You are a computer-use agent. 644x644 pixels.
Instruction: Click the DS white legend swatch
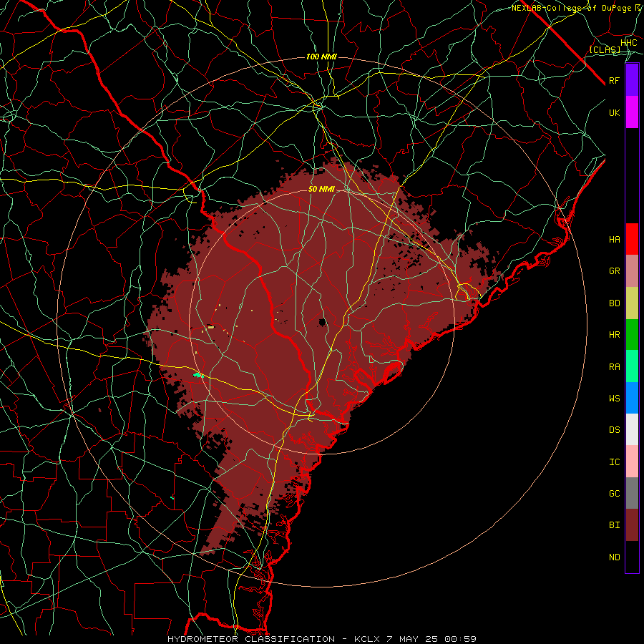pos(632,429)
